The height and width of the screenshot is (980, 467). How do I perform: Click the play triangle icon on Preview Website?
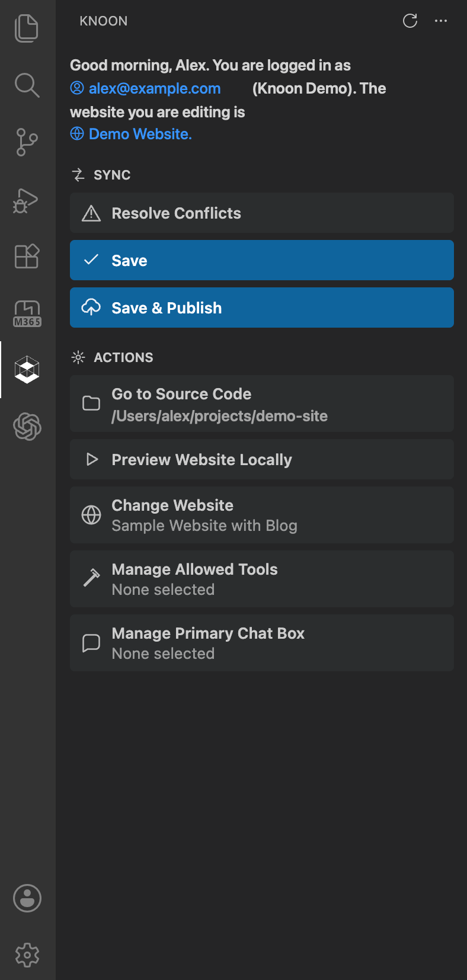(92, 459)
